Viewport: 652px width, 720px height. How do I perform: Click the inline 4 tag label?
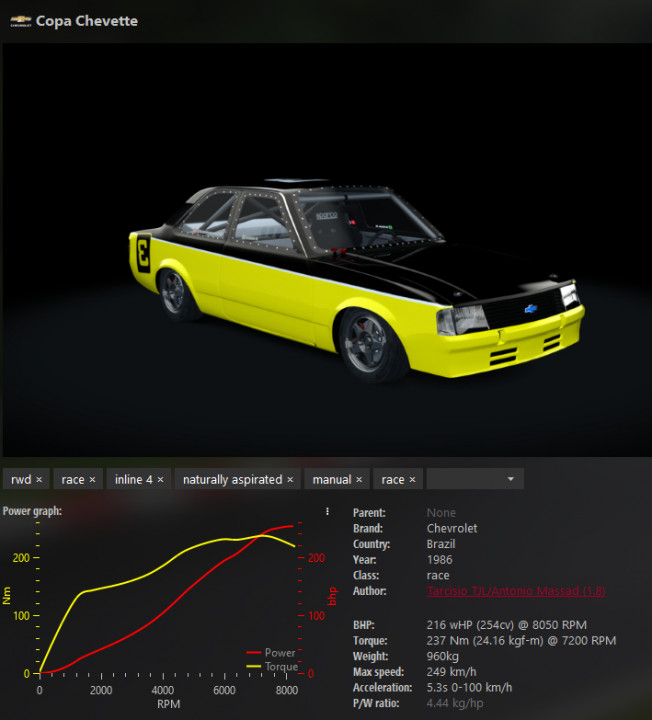134,479
